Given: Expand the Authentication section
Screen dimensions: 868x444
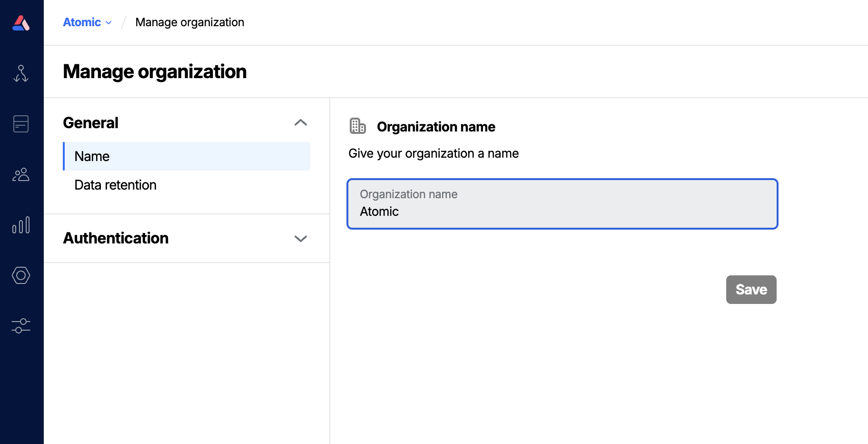Looking at the screenshot, I should coord(300,239).
